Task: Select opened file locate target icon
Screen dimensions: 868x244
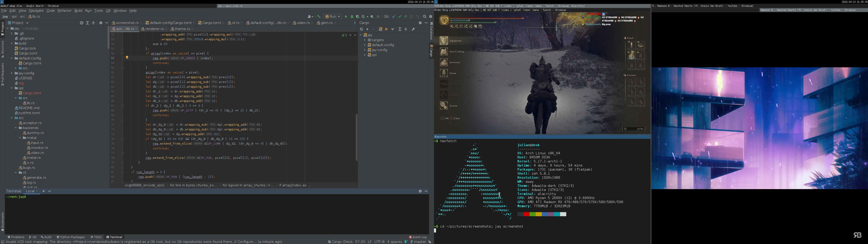Action: click(x=82, y=23)
